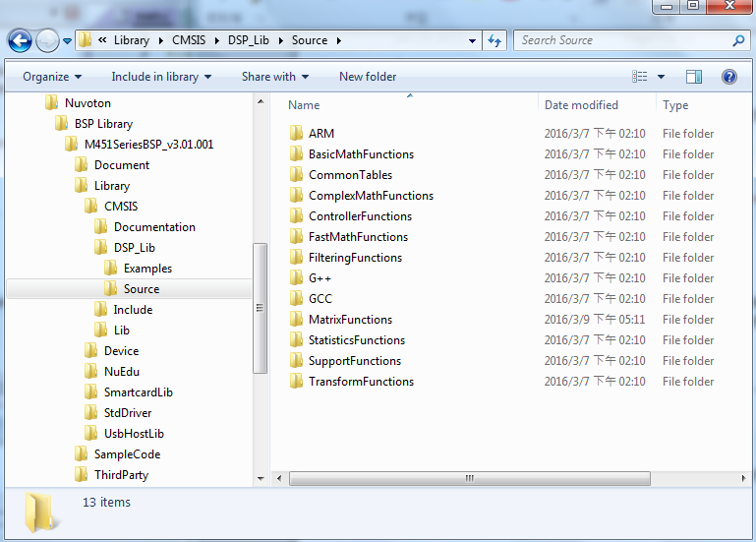Select the BasicMathFunctions folder icon
The width and height of the screenshot is (756, 542).
(x=296, y=154)
